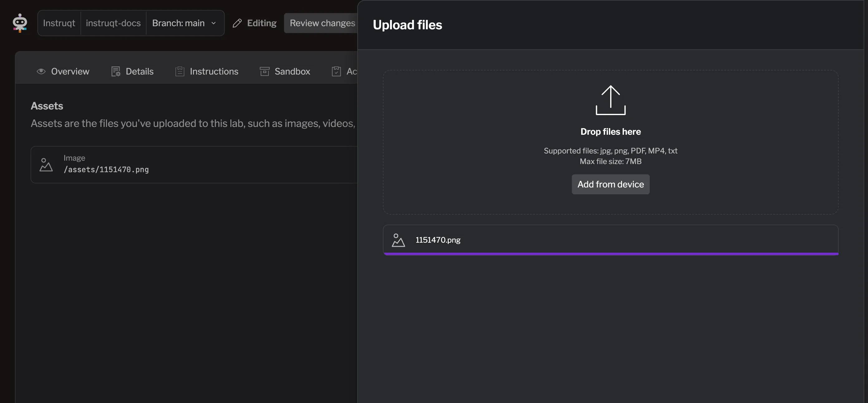Screen dimensions: 868x403
Task: Click the image icon beside 1151470.png upload
Action: [x=399, y=240]
